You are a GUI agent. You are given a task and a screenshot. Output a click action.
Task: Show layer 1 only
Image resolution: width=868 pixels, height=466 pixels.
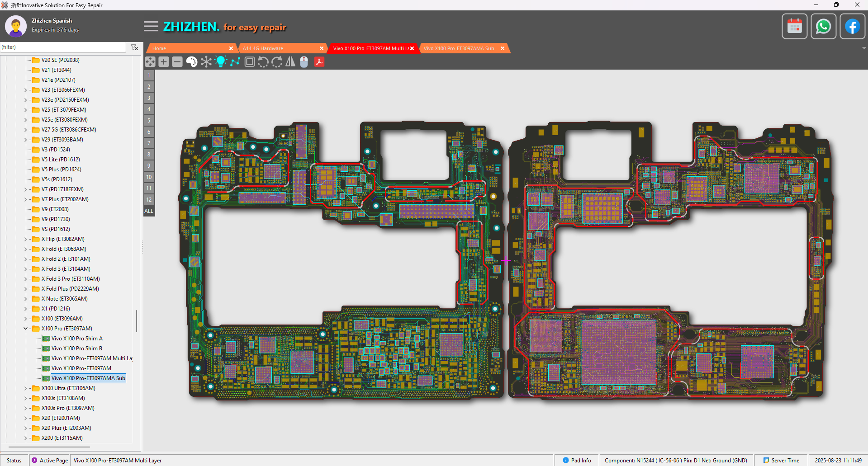point(149,75)
